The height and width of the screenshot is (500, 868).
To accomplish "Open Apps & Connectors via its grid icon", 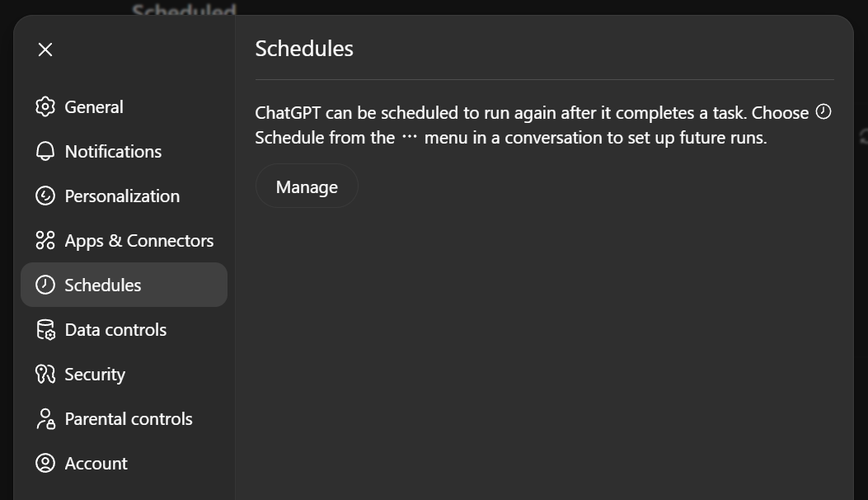I will (47, 240).
